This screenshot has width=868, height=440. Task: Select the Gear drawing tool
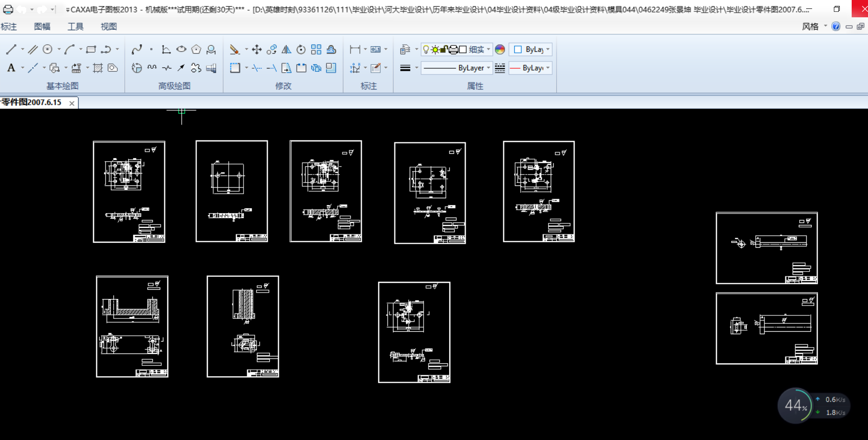tap(196, 68)
